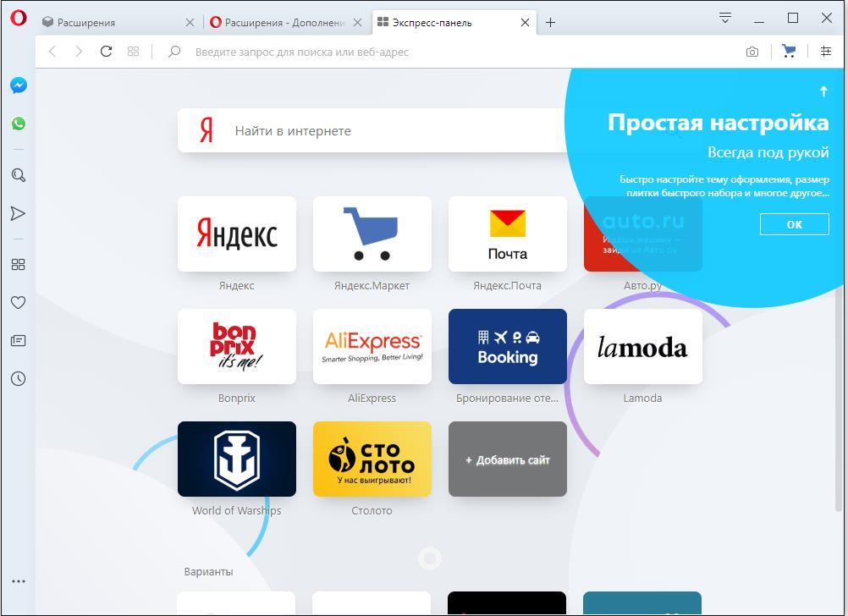
Task: Switch to the first Расширения tab
Action: tap(110, 23)
